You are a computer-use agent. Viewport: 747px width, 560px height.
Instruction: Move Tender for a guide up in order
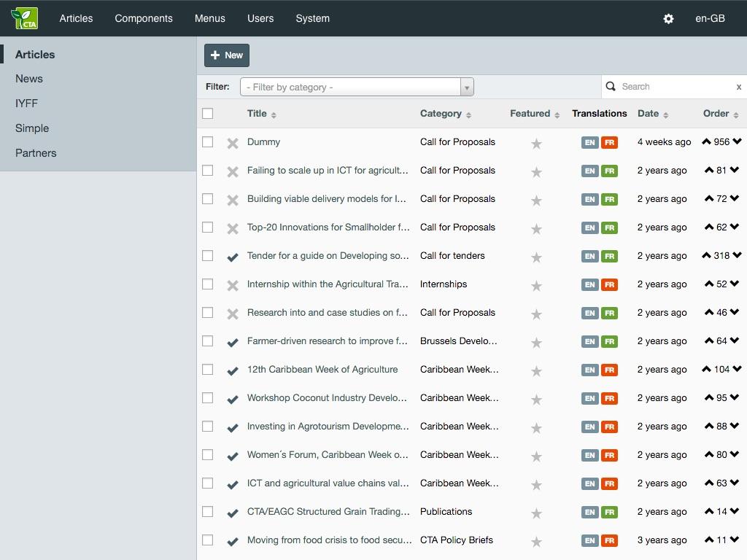coord(706,255)
